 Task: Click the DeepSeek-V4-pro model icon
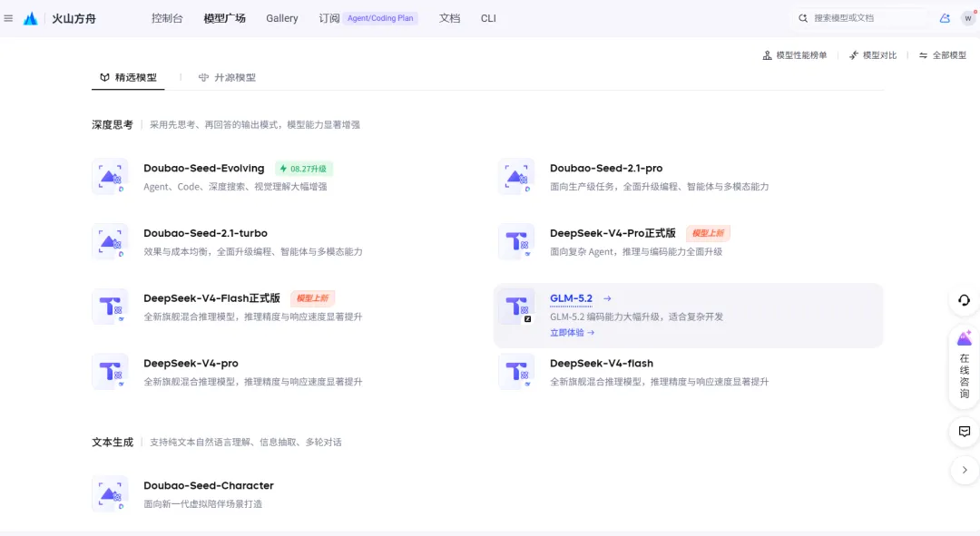(x=110, y=371)
